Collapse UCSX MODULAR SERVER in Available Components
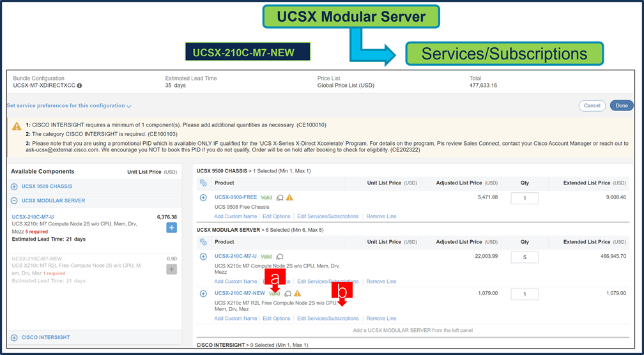The width and height of the screenshot is (644, 355). (x=14, y=201)
